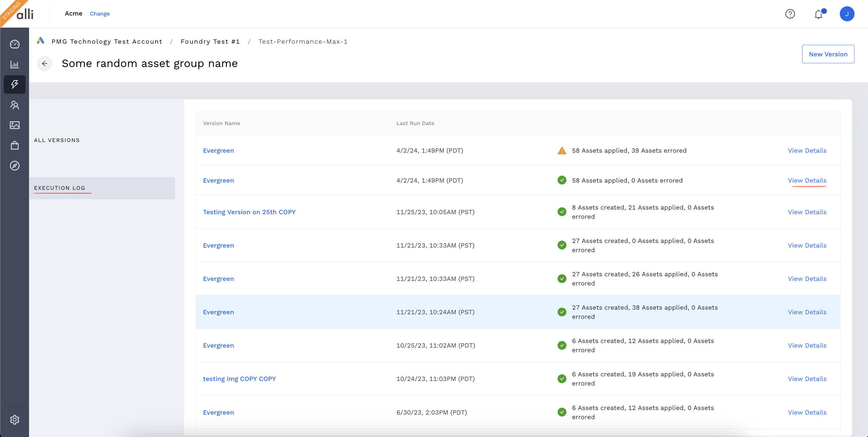Image resolution: width=868 pixels, height=437 pixels.
Task: Select the lightning bolt sidebar icon
Action: (14, 84)
